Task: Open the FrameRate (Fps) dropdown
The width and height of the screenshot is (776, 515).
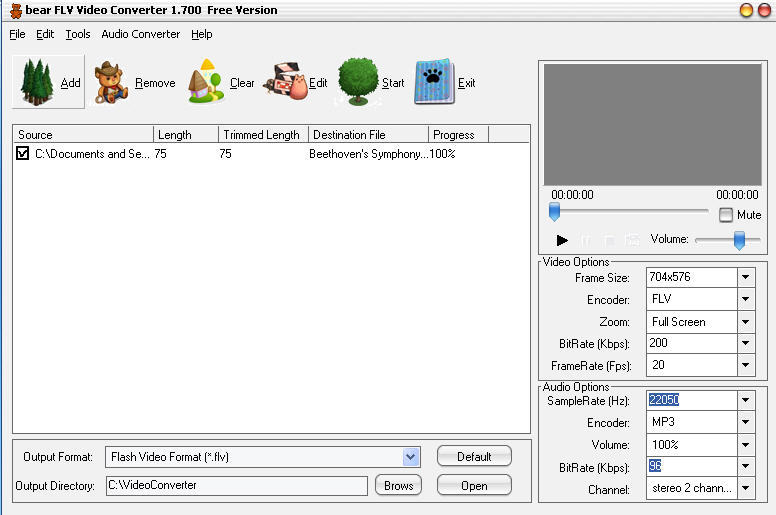Action: coord(745,365)
